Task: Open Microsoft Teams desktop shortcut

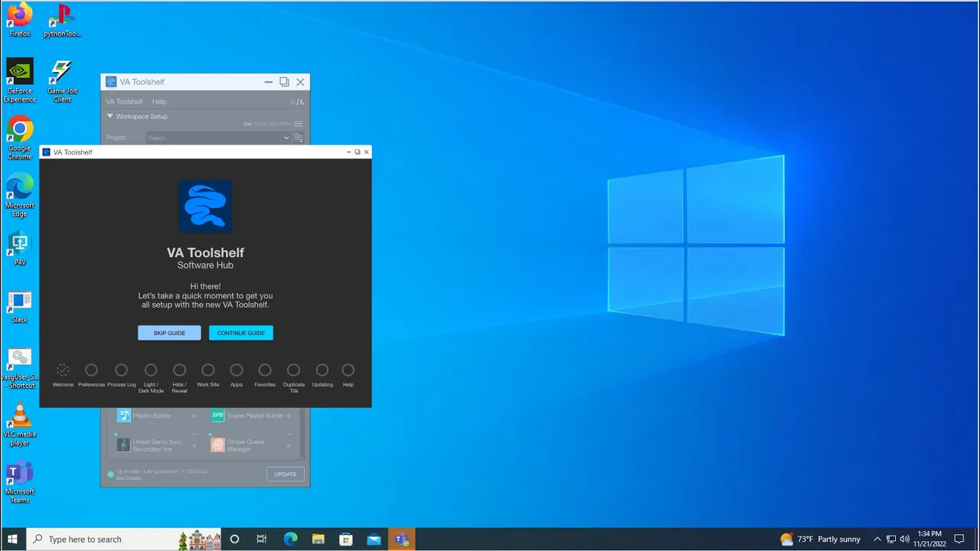Action: tap(20, 482)
